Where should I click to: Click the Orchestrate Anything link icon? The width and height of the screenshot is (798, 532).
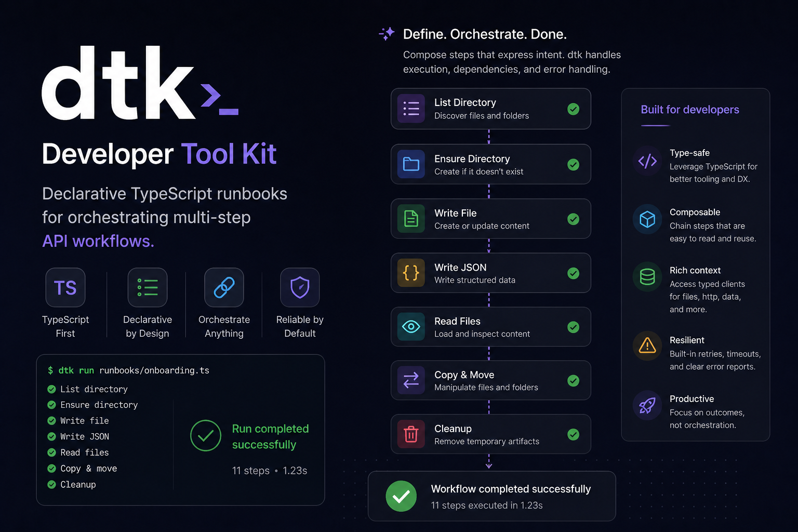(224, 287)
